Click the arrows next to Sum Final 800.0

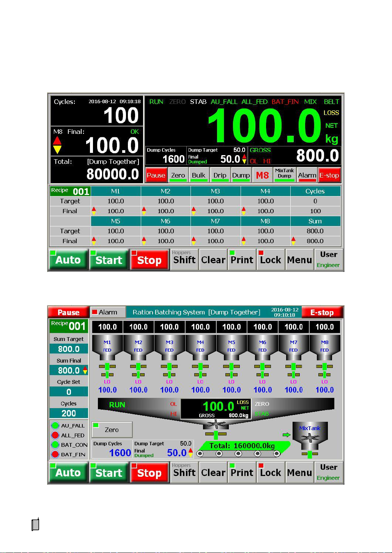pyautogui.click(x=85, y=370)
